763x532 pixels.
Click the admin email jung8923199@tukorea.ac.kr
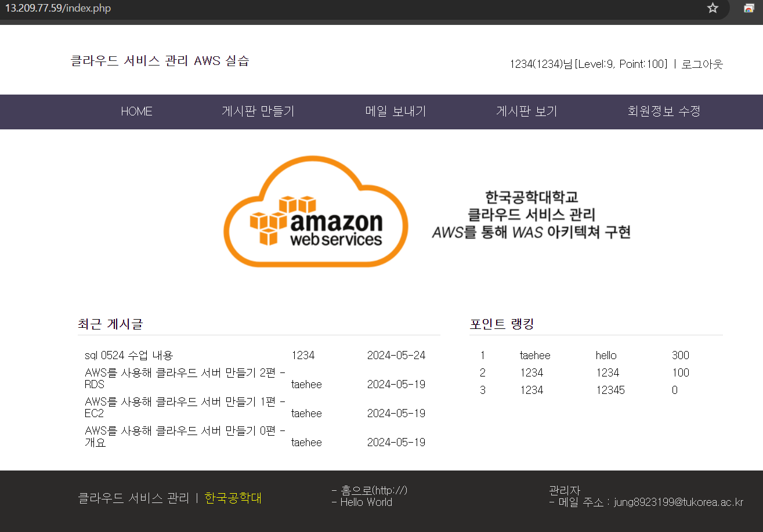coord(679,502)
